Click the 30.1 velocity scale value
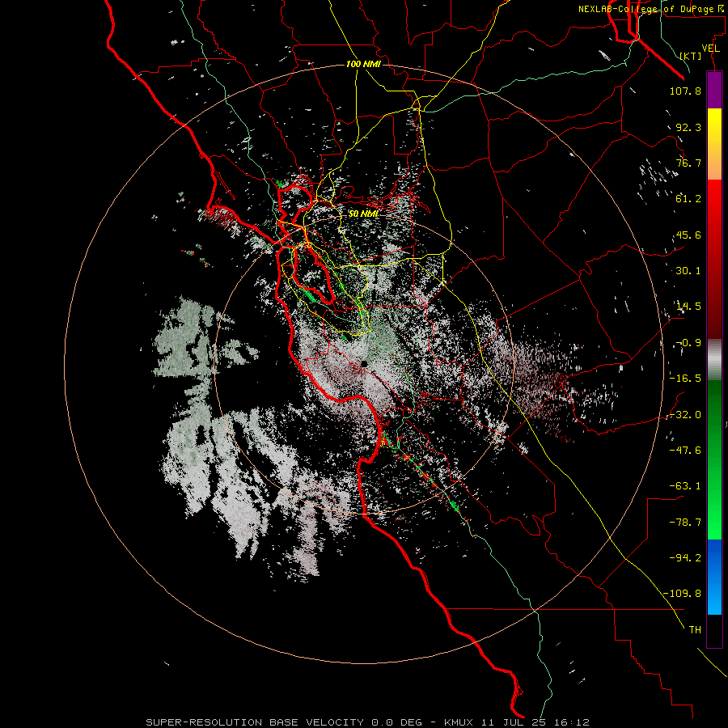Image resolution: width=728 pixels, height=728 pixels. pos(688,271)
